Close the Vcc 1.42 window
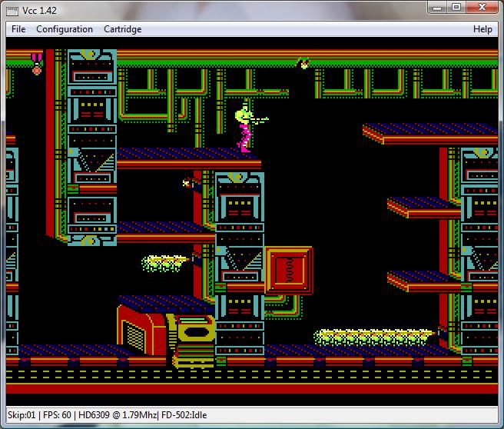The image size is (504, 429). coord(482,8)
